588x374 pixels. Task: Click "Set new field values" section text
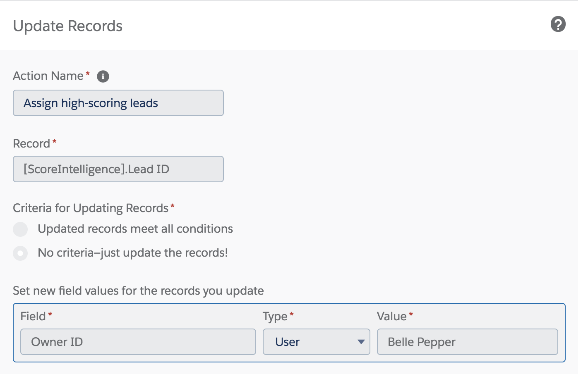click(x=138, y=291)
